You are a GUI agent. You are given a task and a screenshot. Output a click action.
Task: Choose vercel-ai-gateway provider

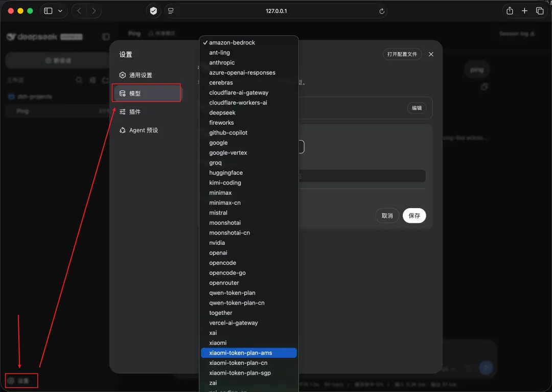pyautogui.click(x=248, y=324)
